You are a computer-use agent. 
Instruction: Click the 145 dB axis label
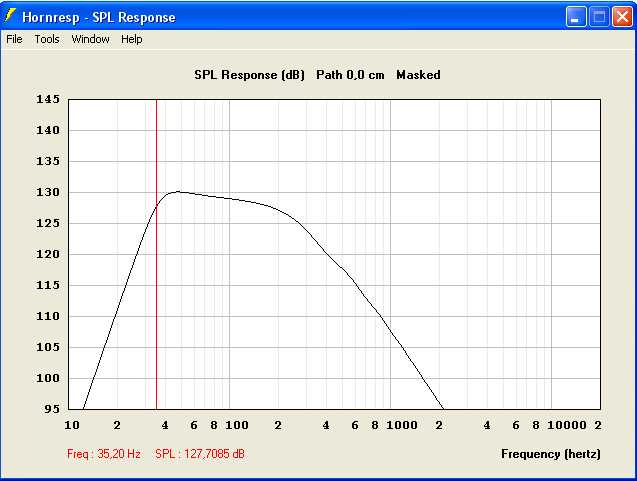coord(48,99)
